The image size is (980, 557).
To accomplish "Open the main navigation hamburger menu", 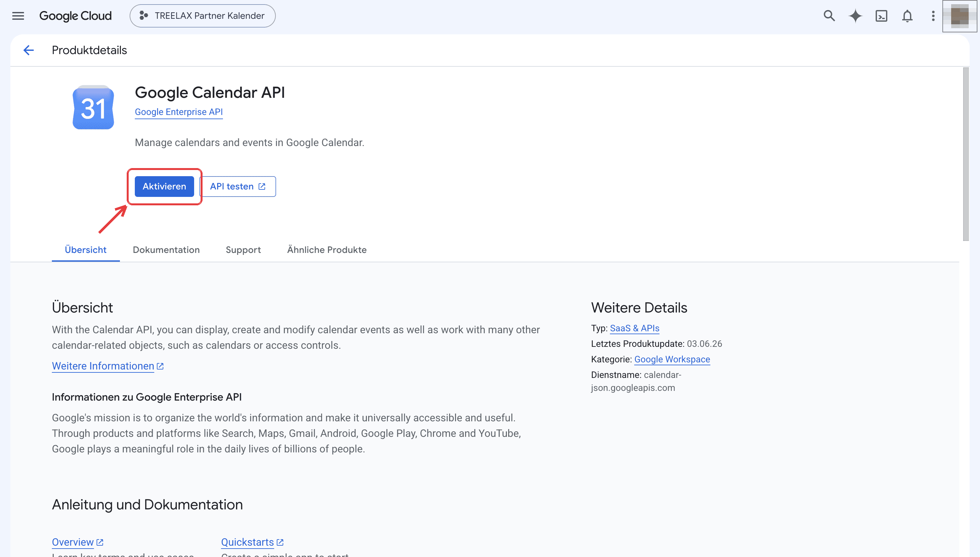I will (18, 16).
